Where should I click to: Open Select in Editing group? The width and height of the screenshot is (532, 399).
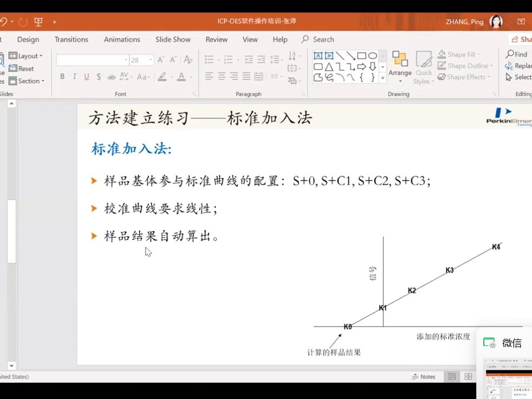(x=519, y=77)
